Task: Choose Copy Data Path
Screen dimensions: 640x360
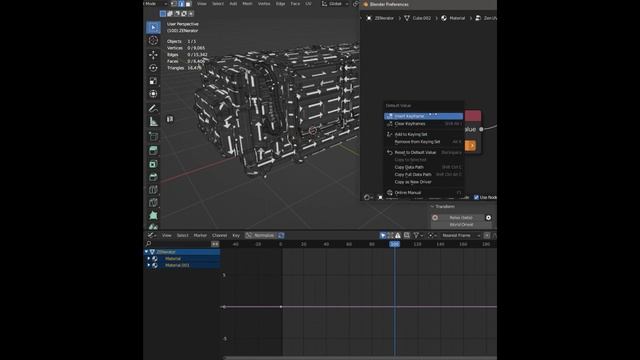Action: [x=423, y=167]
